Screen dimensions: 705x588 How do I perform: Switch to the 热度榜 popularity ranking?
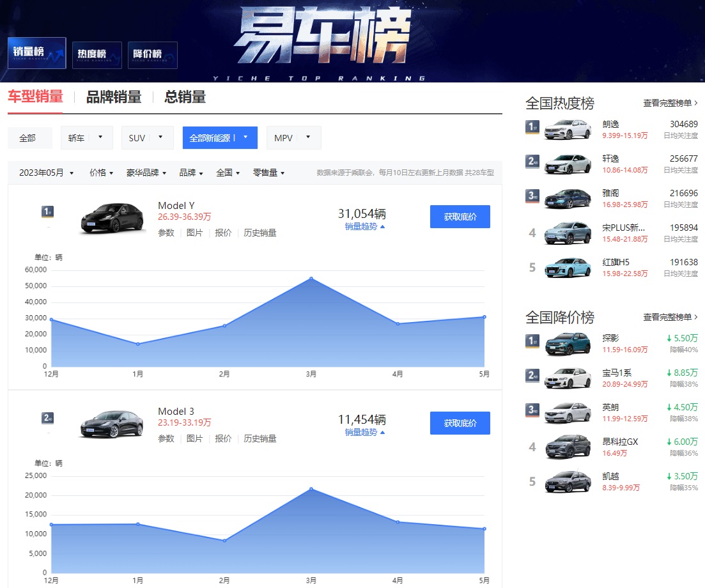[x=97, y=56]
